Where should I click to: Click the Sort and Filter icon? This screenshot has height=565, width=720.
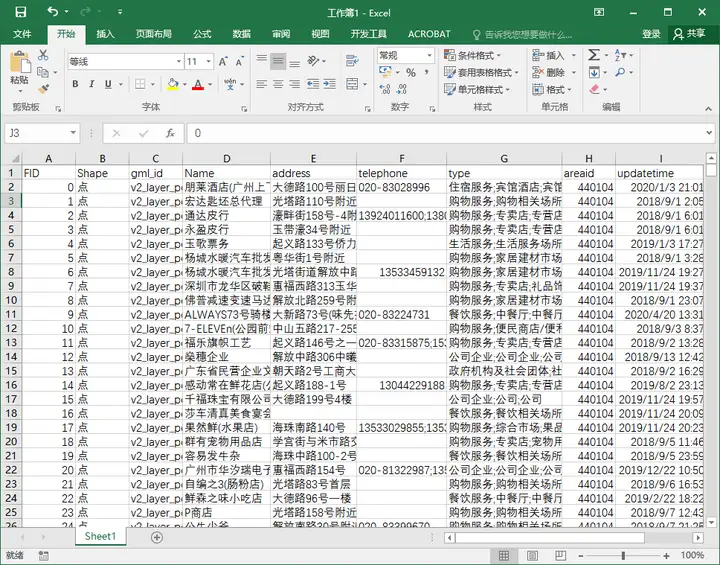click(619, 55)
